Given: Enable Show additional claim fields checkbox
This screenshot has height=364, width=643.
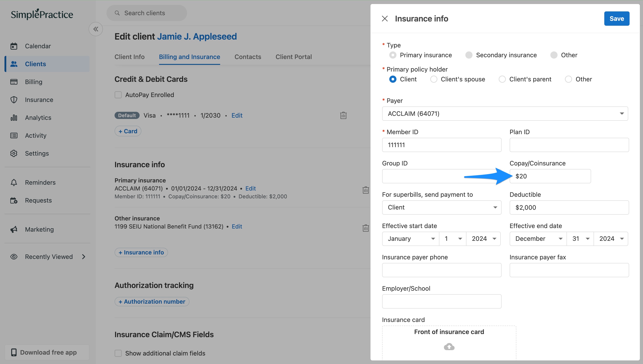Looking at the screenshot, I should 118,353.
